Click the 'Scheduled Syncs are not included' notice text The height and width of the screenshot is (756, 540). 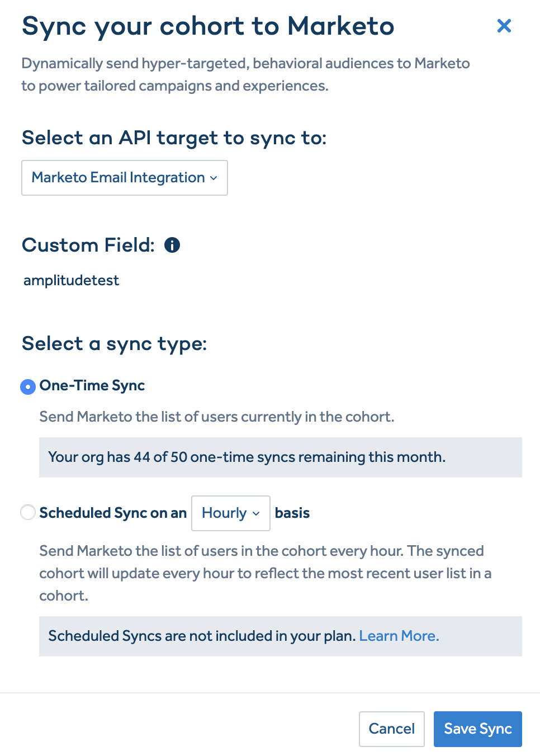(201, 636)
